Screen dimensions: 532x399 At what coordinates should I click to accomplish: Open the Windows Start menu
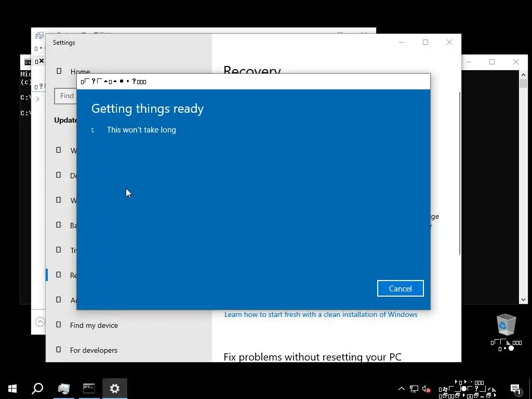(x=12, y=389)
